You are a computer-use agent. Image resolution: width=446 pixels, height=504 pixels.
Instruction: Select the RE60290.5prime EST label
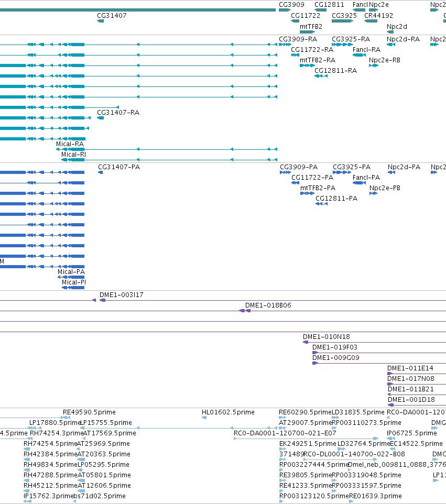pos(305,412)
